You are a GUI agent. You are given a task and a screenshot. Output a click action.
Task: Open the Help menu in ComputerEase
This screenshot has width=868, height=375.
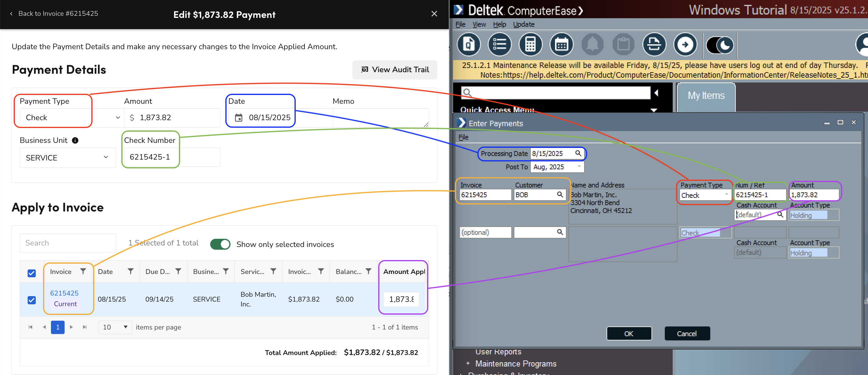[x=500, y=24]
